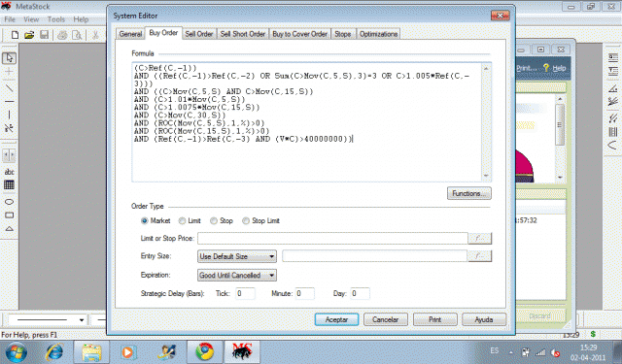
Task: Click inside the Day delay input field
Action: 360,293
